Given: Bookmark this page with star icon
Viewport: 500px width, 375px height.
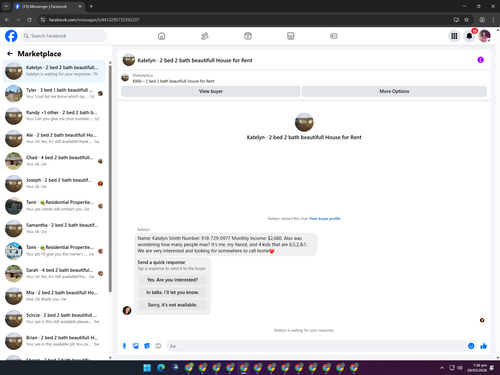Looking at the screenshot, I should [466, 20].
